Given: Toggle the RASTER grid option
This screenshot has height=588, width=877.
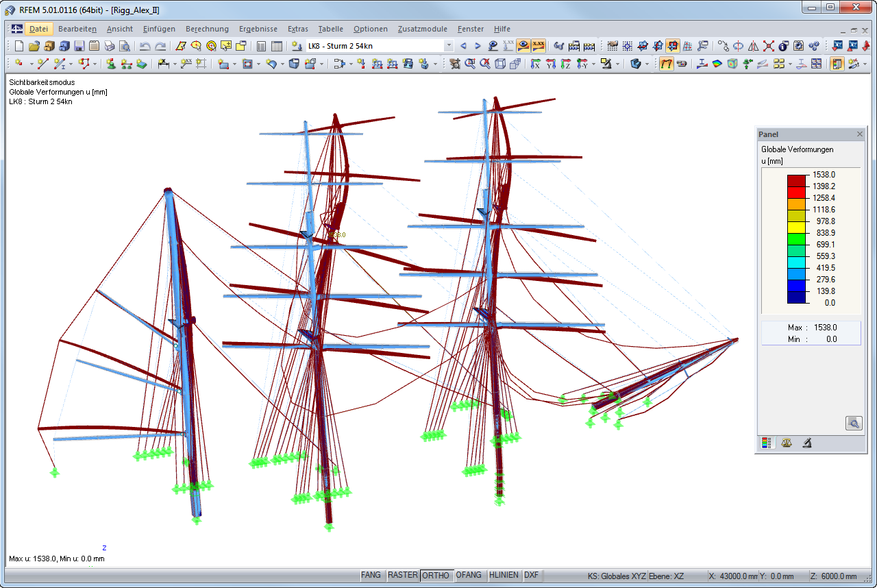Looking at the screenshot, I should click(402, 576).
